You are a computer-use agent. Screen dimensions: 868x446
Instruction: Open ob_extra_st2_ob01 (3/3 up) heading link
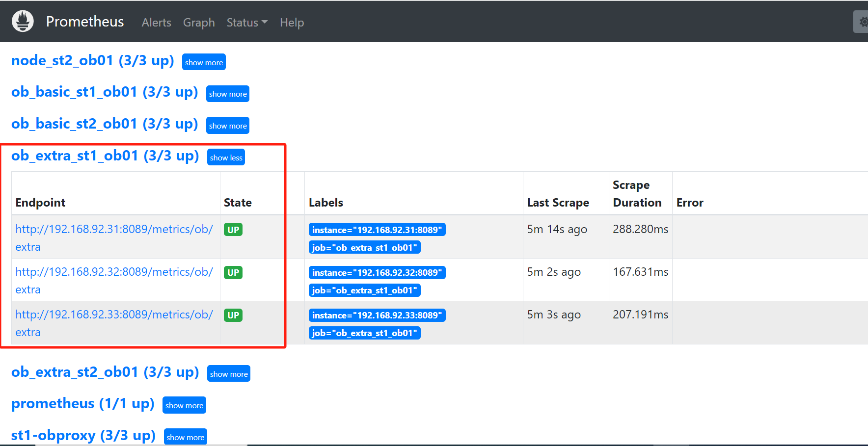tap(105, 372)
